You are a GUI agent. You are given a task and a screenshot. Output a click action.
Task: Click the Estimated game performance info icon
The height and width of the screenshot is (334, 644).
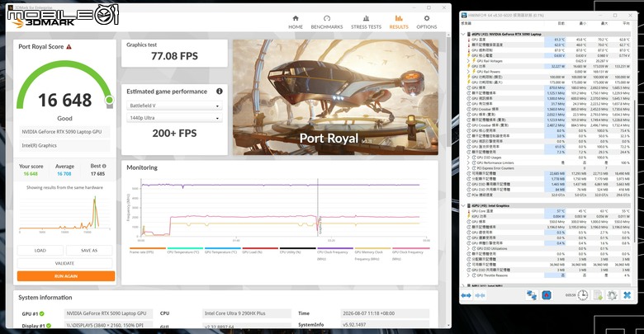click(220, 91)
